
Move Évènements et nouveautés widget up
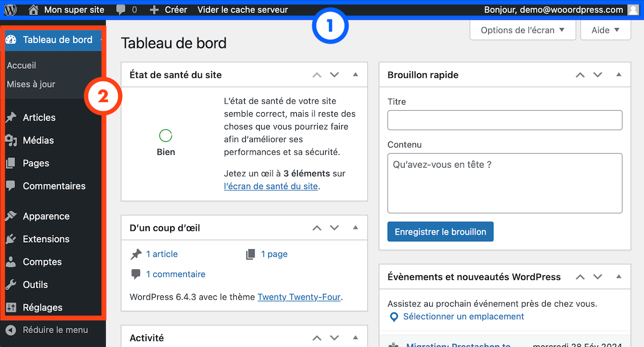pos(580,277)
